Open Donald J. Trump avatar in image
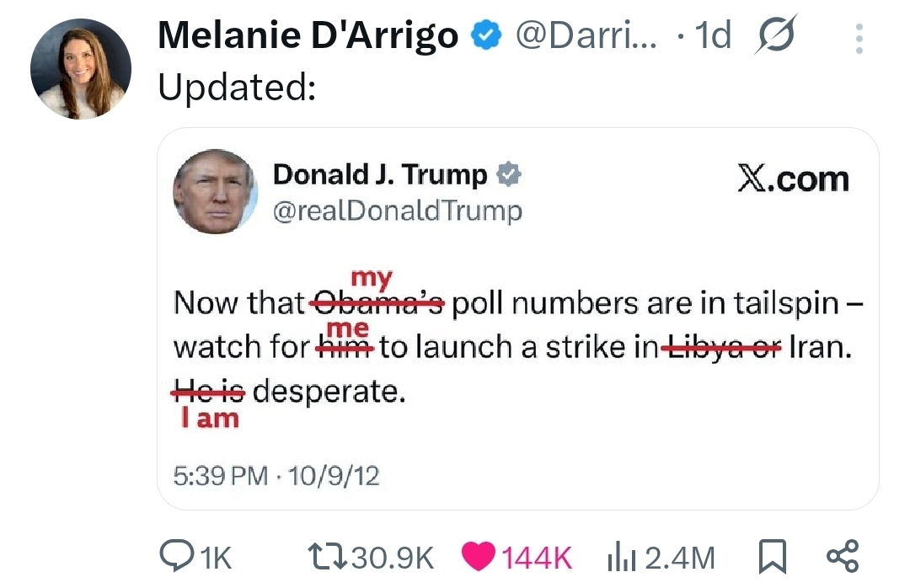This screenshot has width=910, height=588. coord(216,191)
